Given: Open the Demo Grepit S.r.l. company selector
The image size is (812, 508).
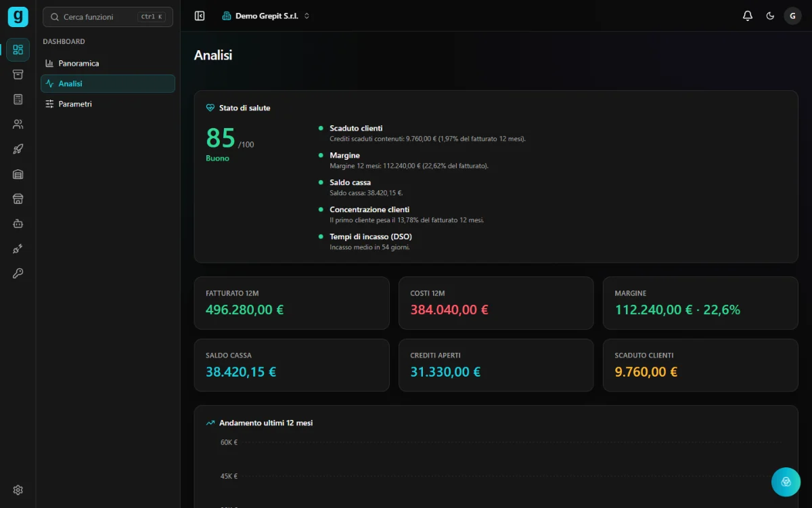Looking at the screenshot, I should (266, 16).
